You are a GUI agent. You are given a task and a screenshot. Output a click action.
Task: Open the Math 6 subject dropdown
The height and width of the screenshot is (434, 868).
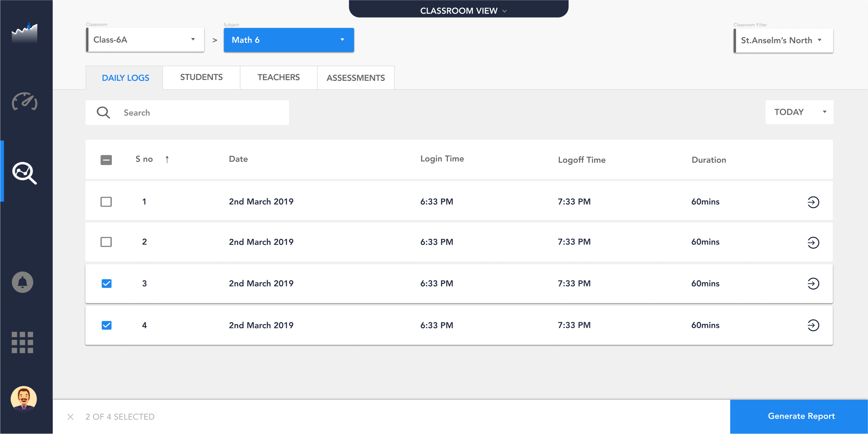288,40
